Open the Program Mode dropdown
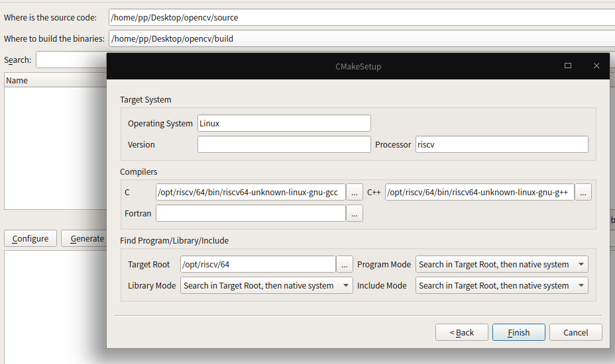The width and height of the screenshot is (615, 364). click(x=502, y=264)
